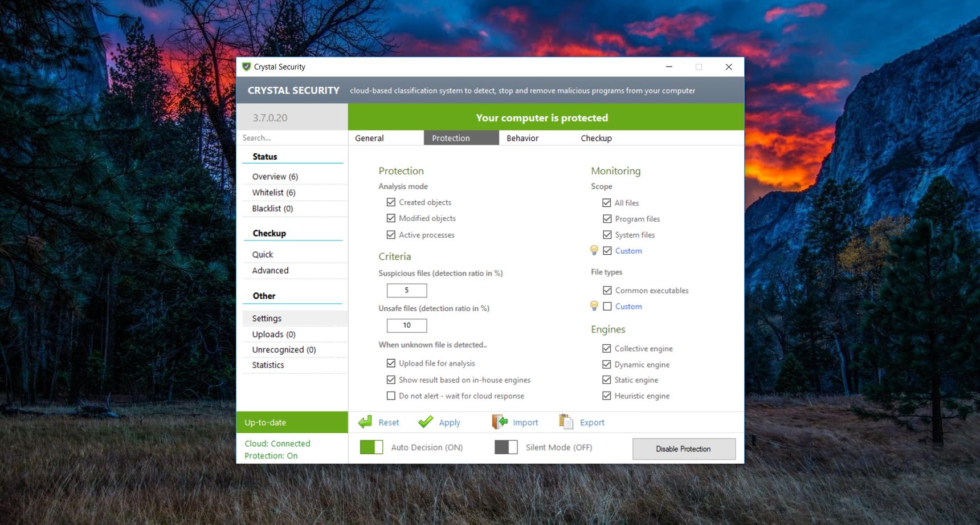Click the Search field in the sidebar
The height and width of the screenshot is (525, 980).
(292, 138)
